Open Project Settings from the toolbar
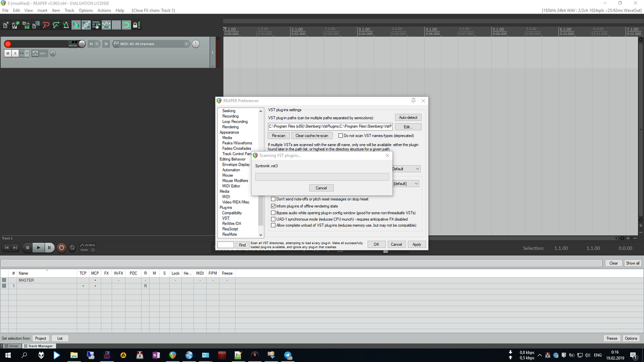 [36, 25]
